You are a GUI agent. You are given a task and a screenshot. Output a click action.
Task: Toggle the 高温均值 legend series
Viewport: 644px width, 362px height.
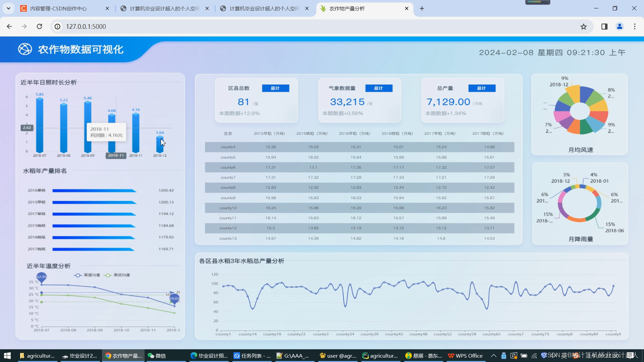click(87, 275)
